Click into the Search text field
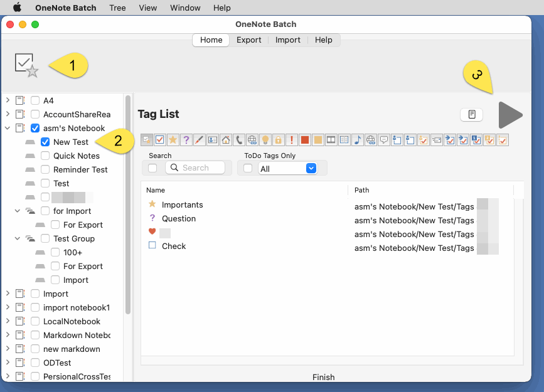 195,168
